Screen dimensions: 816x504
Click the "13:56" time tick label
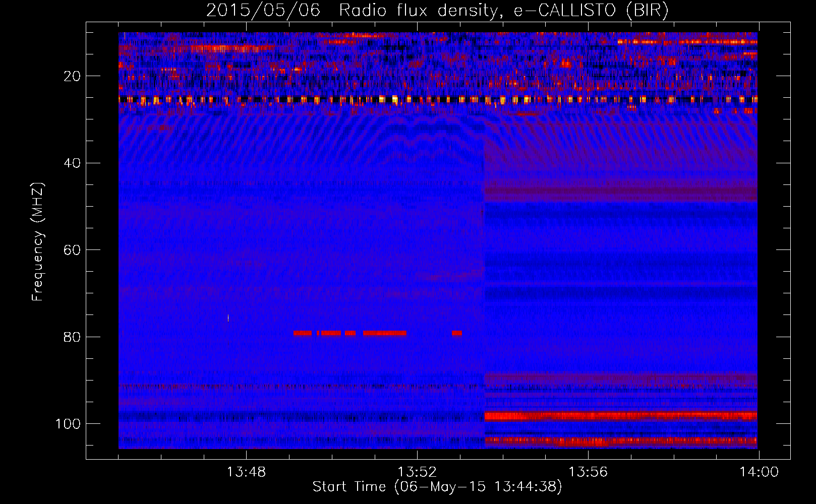click(x=588, y=472)
